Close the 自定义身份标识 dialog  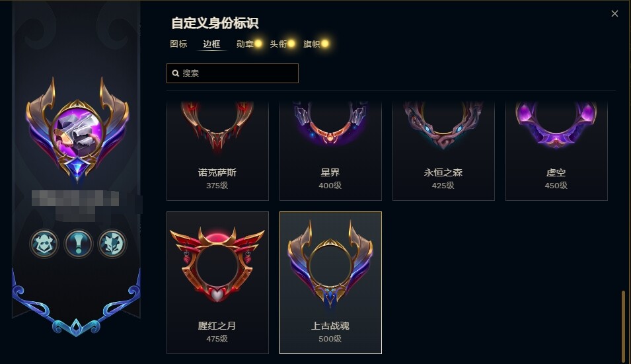pyautogui.click(x=614, y=14)
